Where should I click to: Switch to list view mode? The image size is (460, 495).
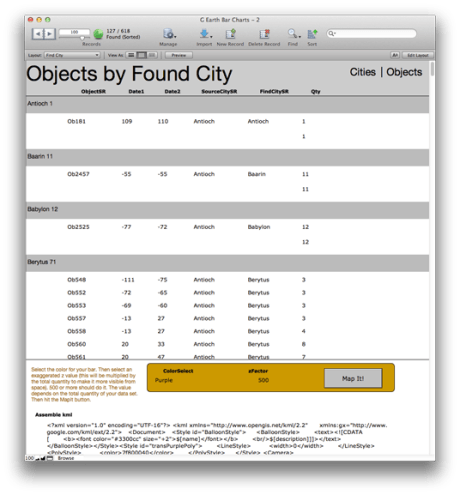(142, 55)
